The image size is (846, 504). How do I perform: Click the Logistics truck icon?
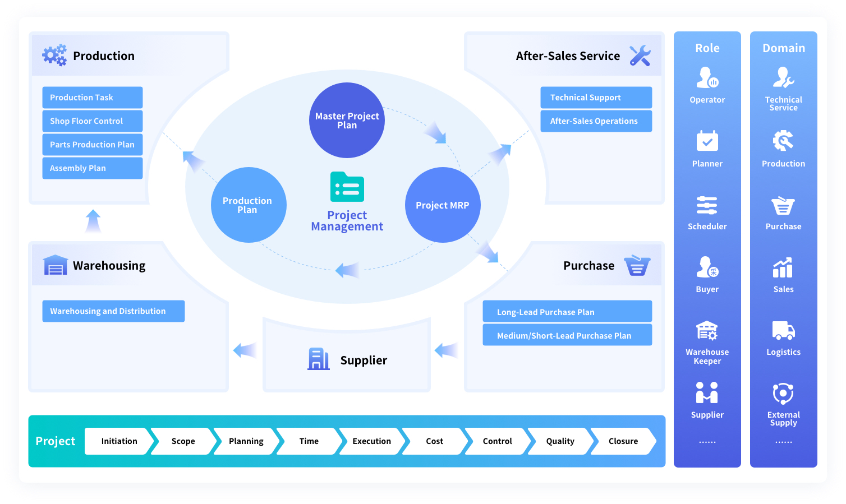coord(783,331)
